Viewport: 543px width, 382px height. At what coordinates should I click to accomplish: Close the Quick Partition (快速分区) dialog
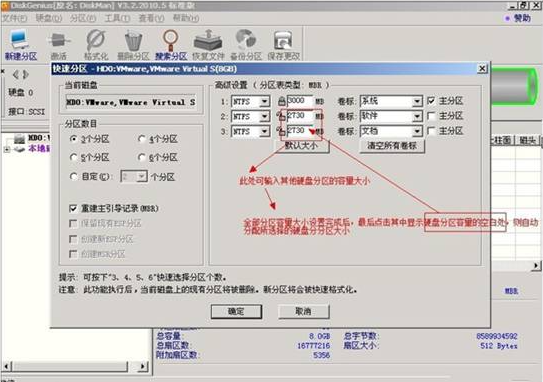pos(482,69)
